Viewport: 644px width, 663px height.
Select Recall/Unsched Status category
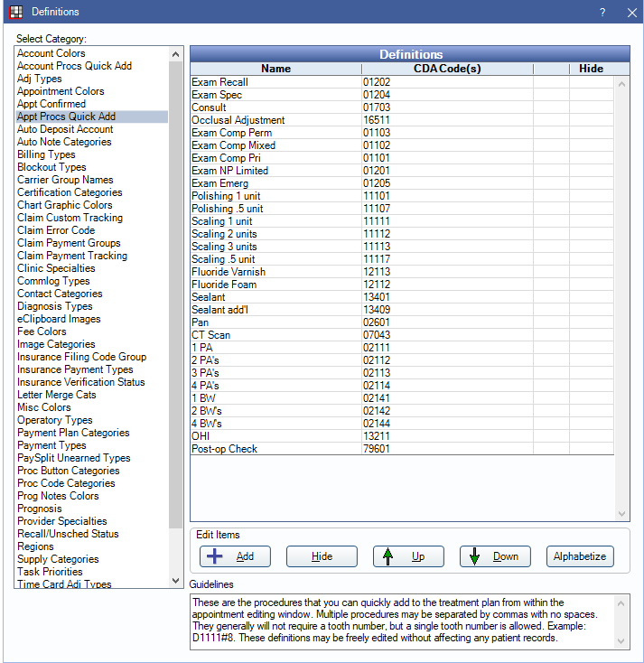pos(68,534)
